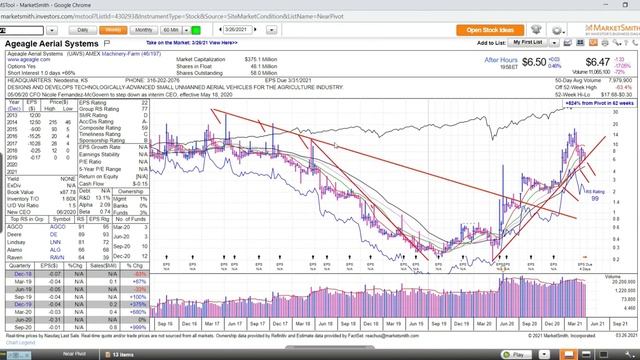Click the 'Short Interest 1.0 days +66%' text

click(41, 73)
